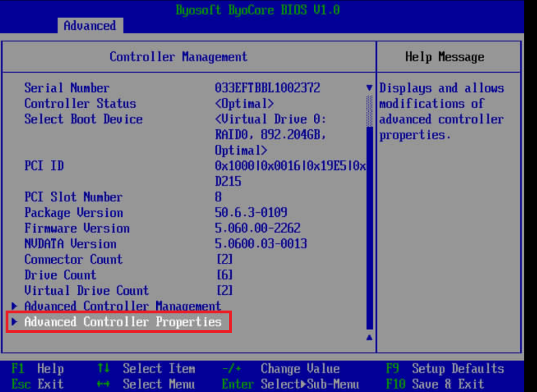Screen dimensions: 537x392
Task: Click the triangle beside Advanced Controller Properties
Action: click(x=15, y=322)
